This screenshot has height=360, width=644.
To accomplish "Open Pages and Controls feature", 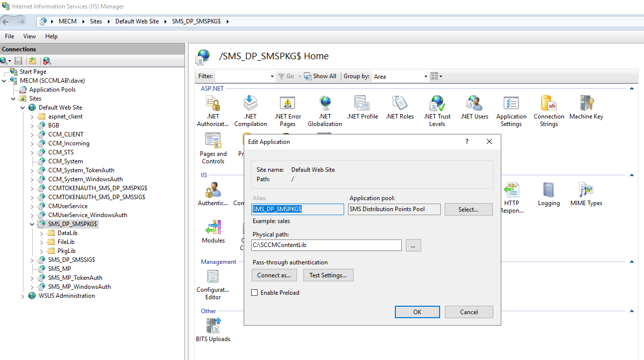I will click(213, 148).
